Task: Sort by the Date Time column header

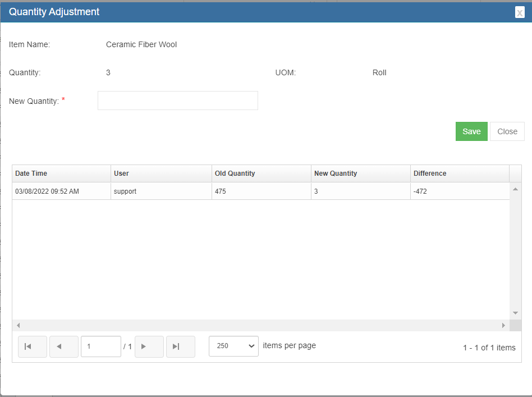Action: click(31, 174)
